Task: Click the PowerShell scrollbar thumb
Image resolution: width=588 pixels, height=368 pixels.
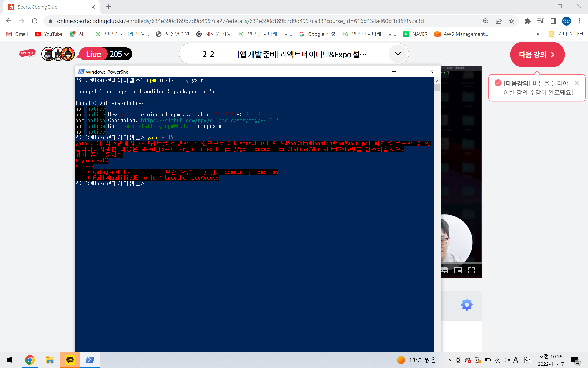Action: (x=437, y=88)
